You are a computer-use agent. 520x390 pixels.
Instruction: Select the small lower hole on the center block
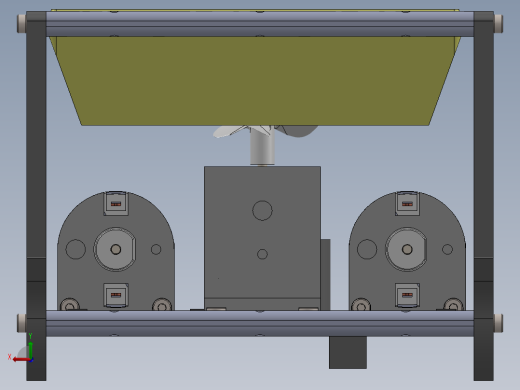coord(262,254)
